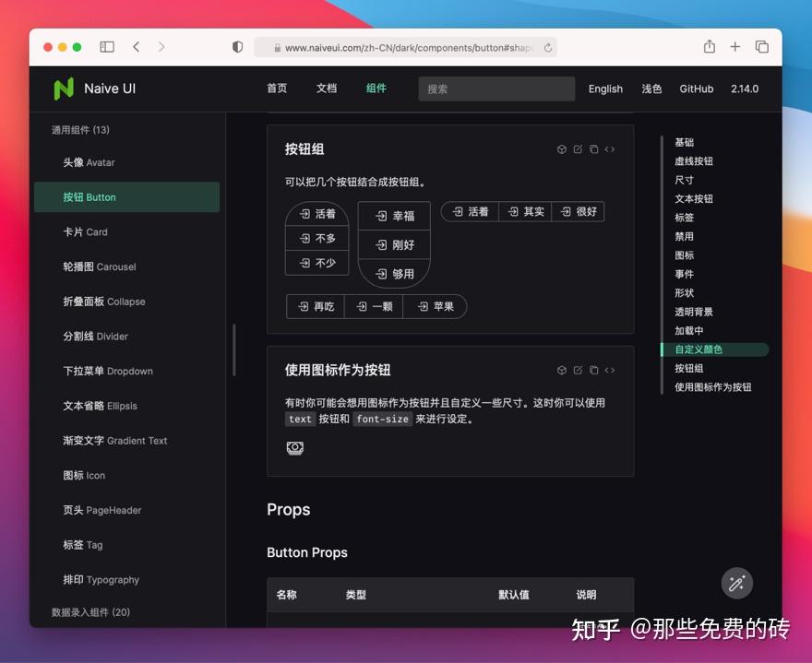Open the theme editor floating pencil button
This screenshot has width=812, height=663.
[x=736, y=584]
